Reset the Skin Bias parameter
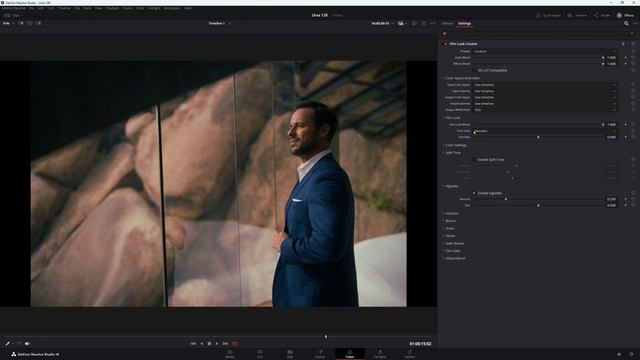This screenshot has width=640, height=360. tap(633, 137)
